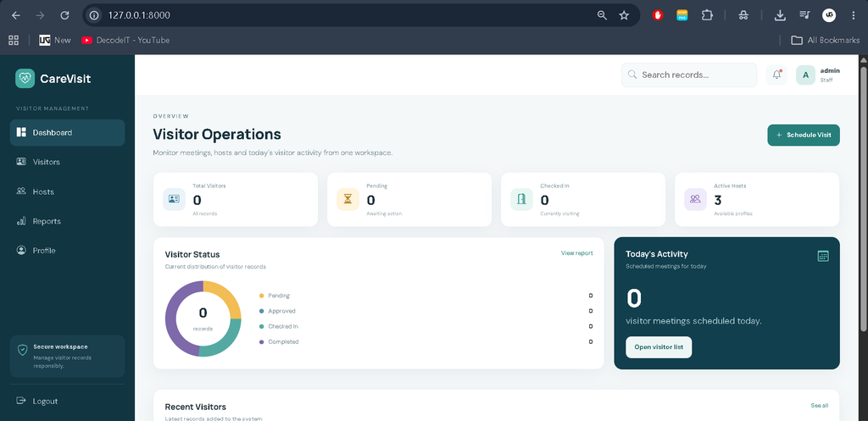Open the apps grid icon in the bookmarks bar
This screenshot has width=868, height=421.
[x=14, y=40]
